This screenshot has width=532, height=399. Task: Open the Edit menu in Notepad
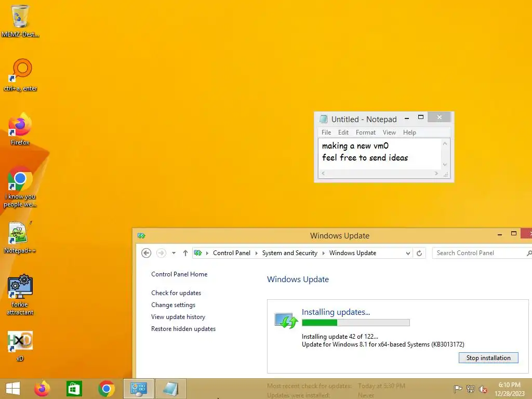tap(343, 132)
